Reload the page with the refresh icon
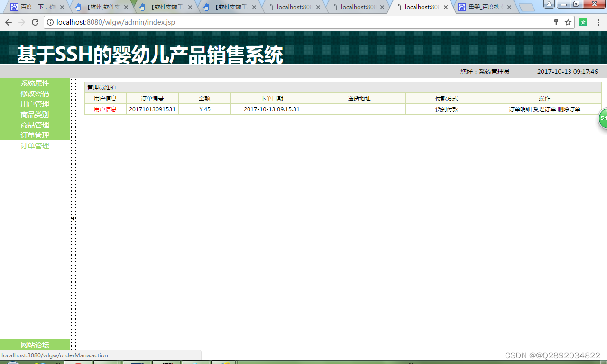Viewport: 607px width, 364px height. pyautogui.click(x=35, y=22)
